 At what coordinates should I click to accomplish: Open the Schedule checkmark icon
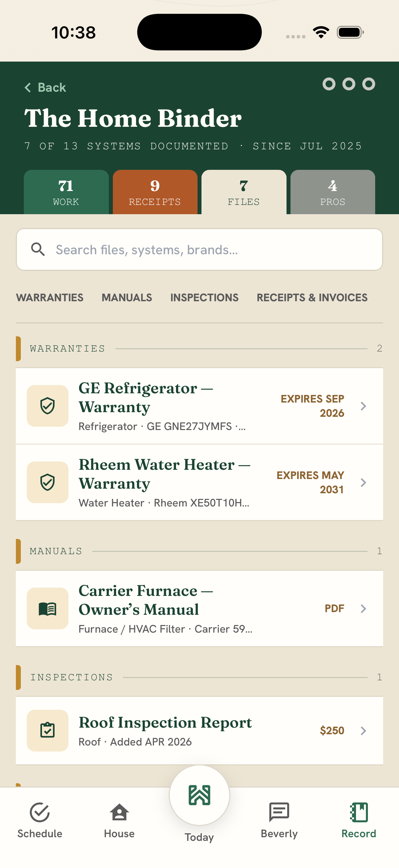point(40,812)
